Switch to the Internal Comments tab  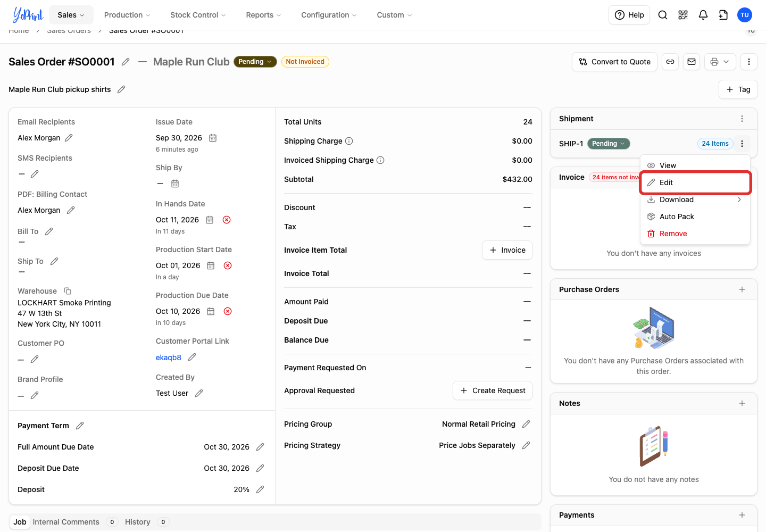pos(75,522)
